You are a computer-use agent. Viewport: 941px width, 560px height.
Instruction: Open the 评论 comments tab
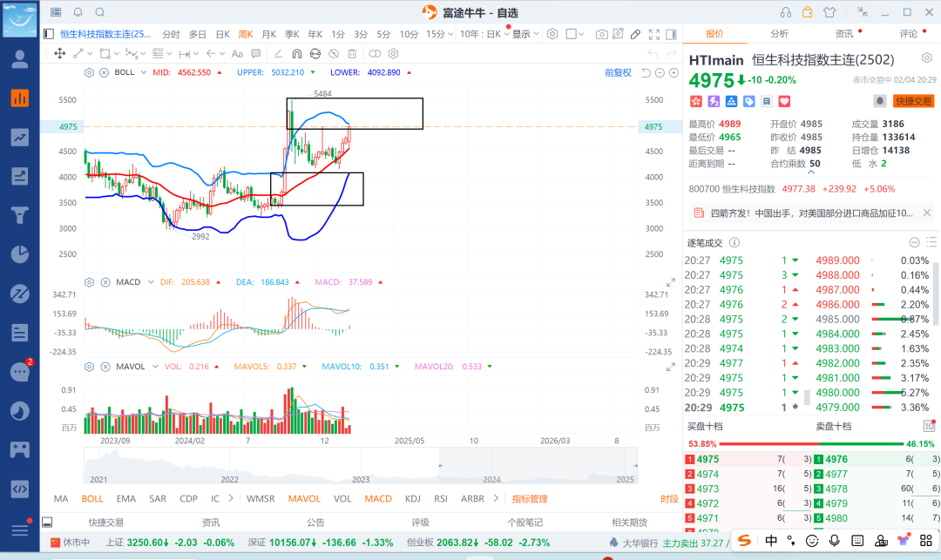(908, 34)
